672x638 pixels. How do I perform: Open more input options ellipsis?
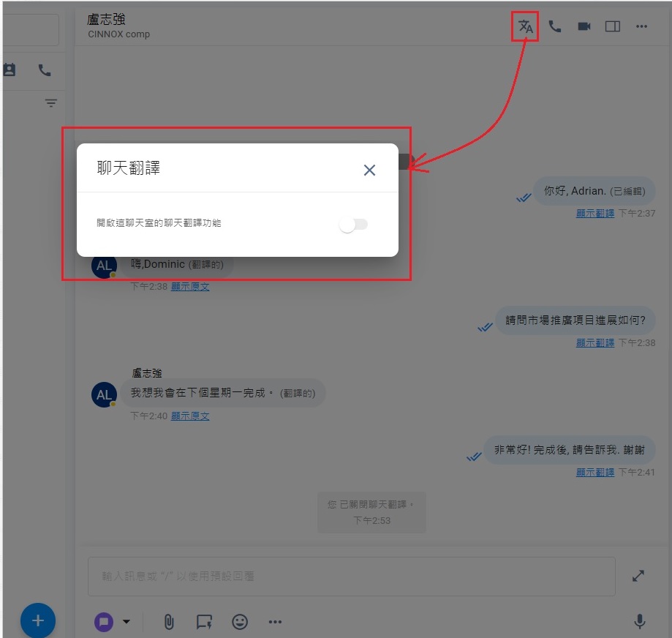[275, 622]
